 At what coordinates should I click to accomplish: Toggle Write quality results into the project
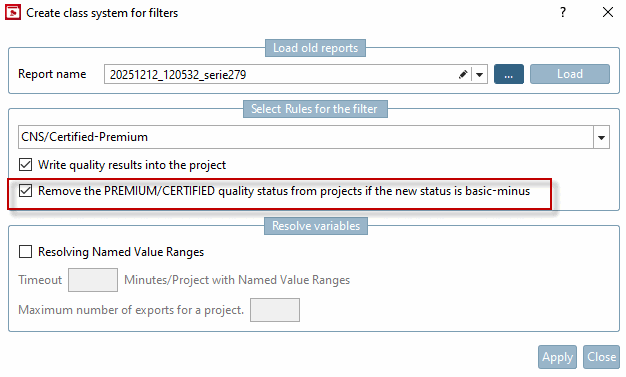(26, 165)
